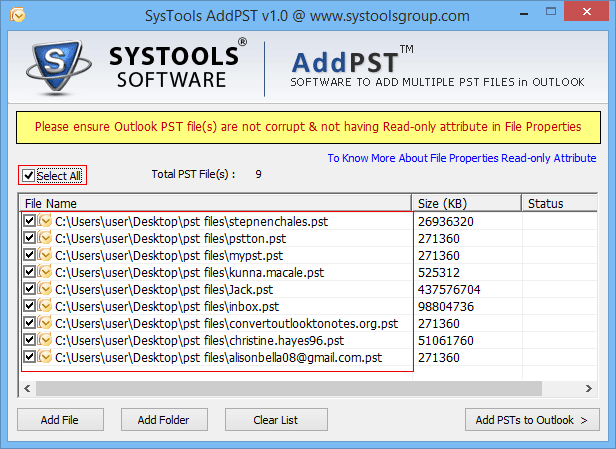
Task: Sort by Size (KB) column header
Action: (x=466, y=203)
